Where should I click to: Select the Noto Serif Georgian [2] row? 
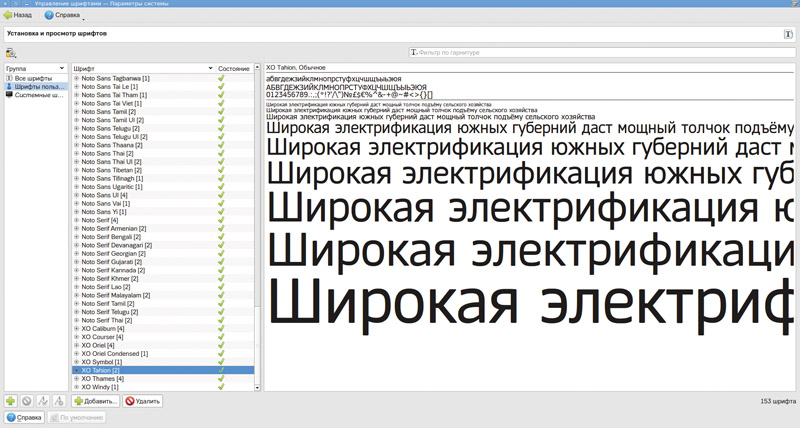pyautogui.click(x=163, y=254)
